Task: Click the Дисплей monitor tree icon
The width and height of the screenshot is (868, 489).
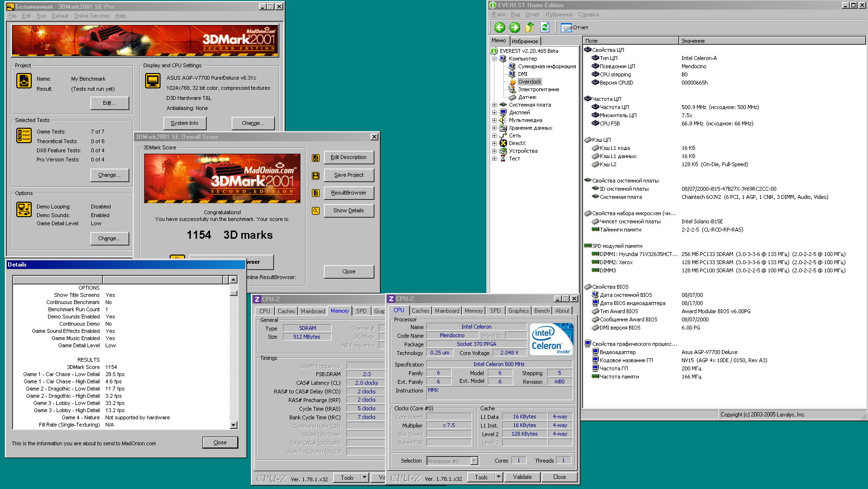Action: (503, 112)
